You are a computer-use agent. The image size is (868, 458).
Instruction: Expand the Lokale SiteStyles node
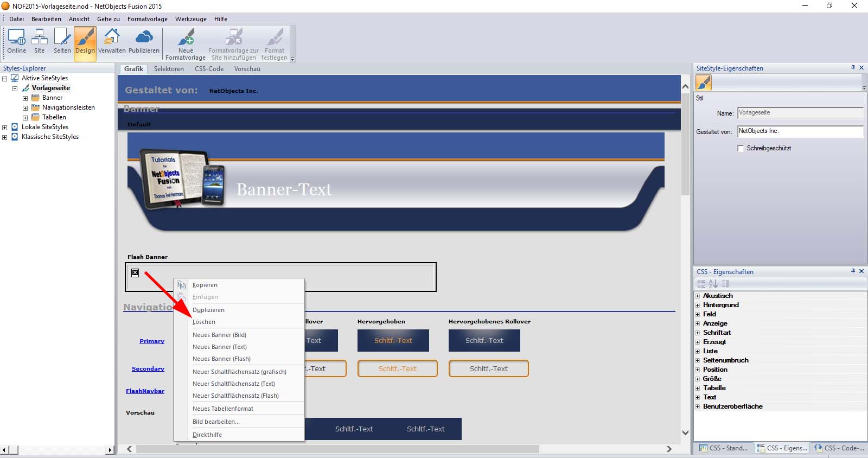click(x=5, y=128)
